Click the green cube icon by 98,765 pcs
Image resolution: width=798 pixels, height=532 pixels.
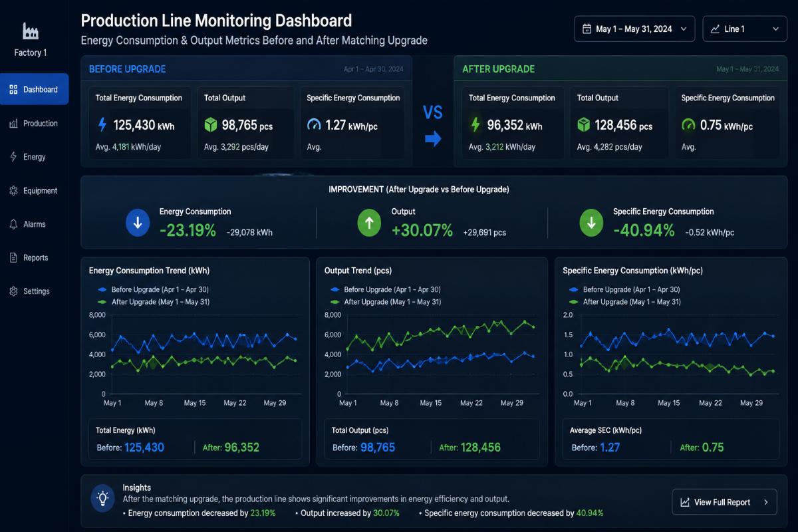coord(211,125)
